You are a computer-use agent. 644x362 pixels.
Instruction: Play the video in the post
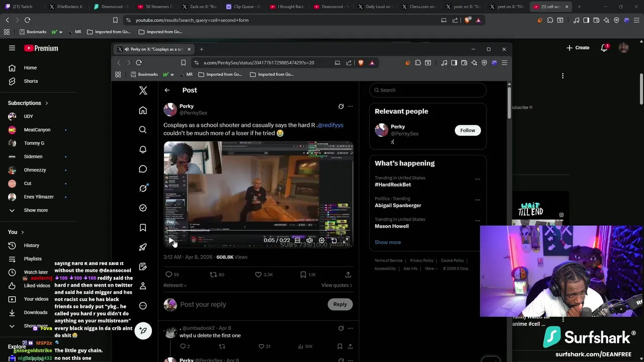(171, 240)
